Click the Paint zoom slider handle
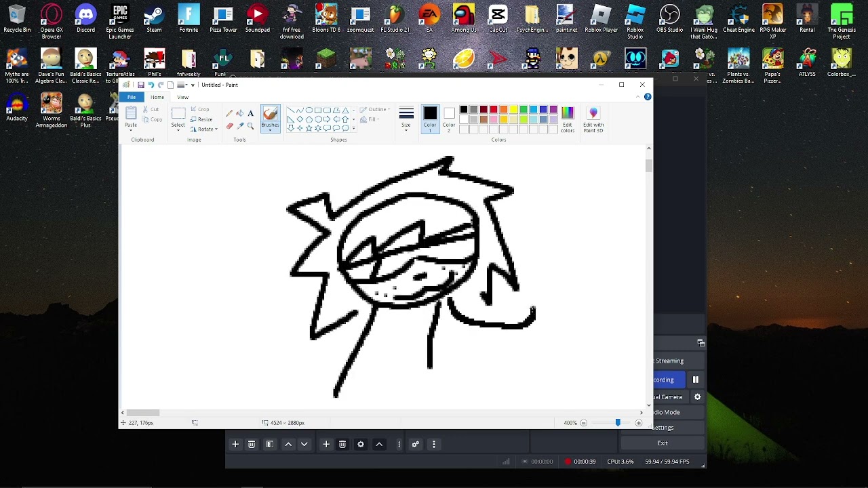Viewport: 868px width, 488px height. (618, 423)
